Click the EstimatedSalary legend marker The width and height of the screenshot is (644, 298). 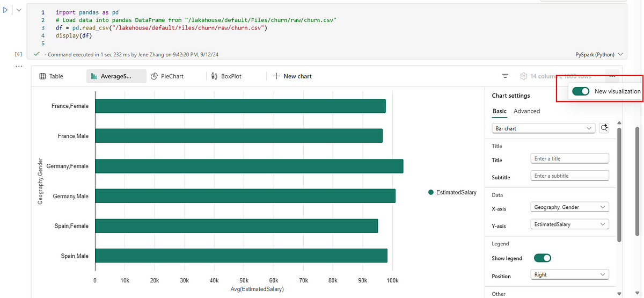[x=431, y=192]
